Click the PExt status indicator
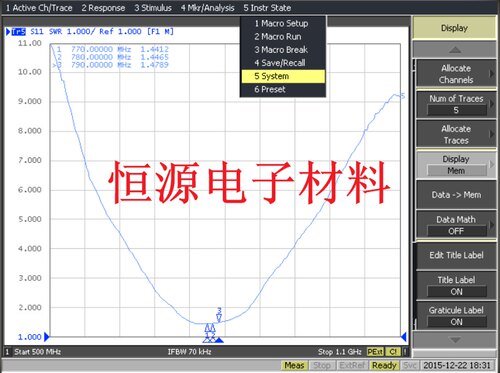 coord(375,352)
